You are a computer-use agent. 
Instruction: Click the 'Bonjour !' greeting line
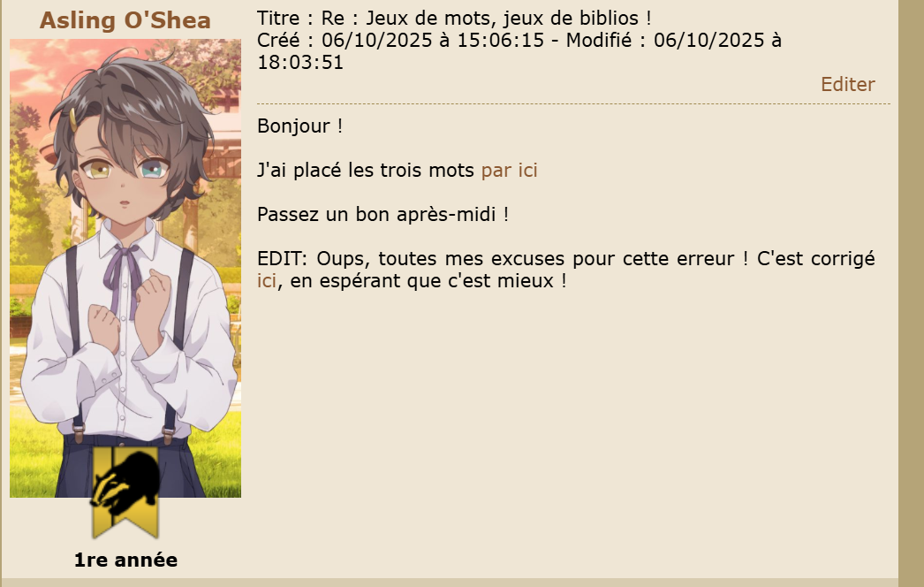click(x=300, y=126)
